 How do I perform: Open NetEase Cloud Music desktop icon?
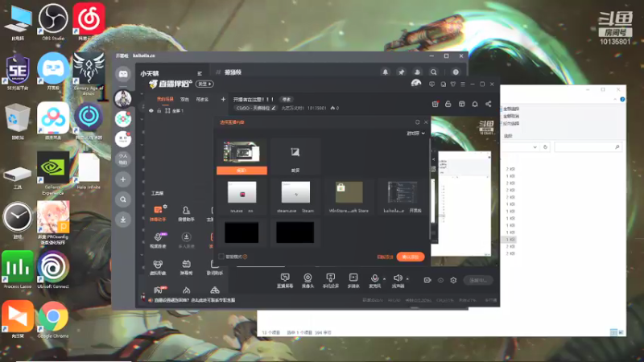tap(89, 22)
